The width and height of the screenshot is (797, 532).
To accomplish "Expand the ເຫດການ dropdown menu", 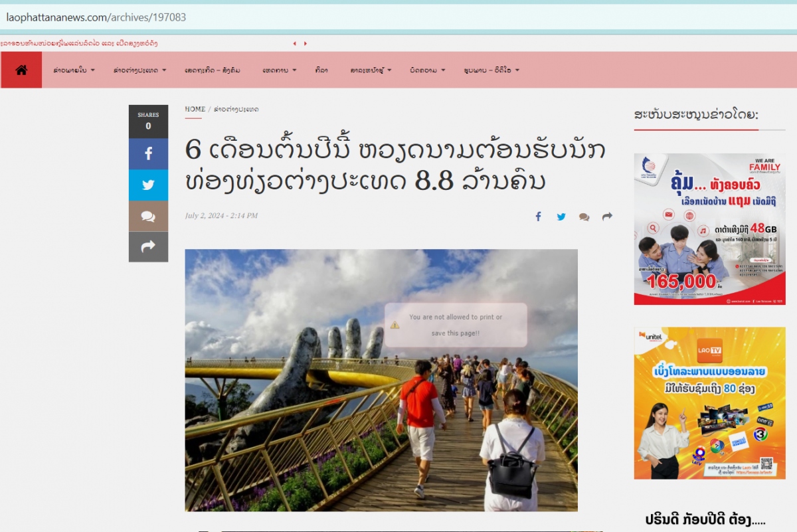I will point(279,70).
